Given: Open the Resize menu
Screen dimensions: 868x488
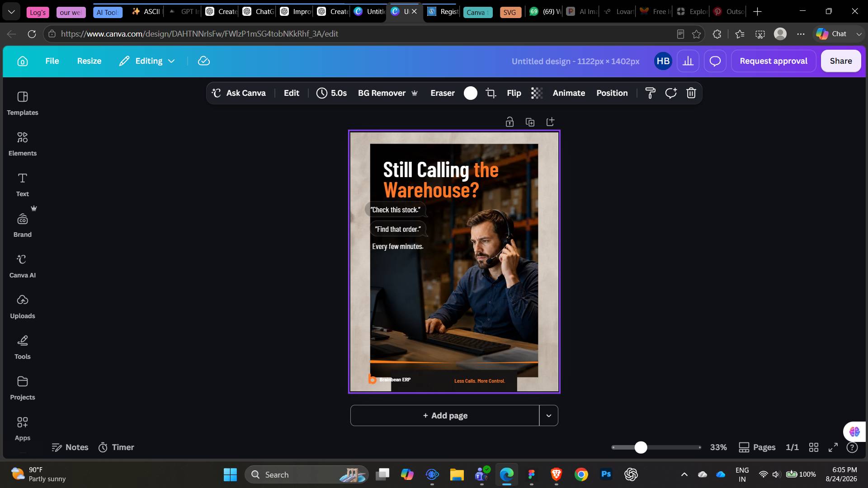Looking at the screenshot, I should point(89,61).
